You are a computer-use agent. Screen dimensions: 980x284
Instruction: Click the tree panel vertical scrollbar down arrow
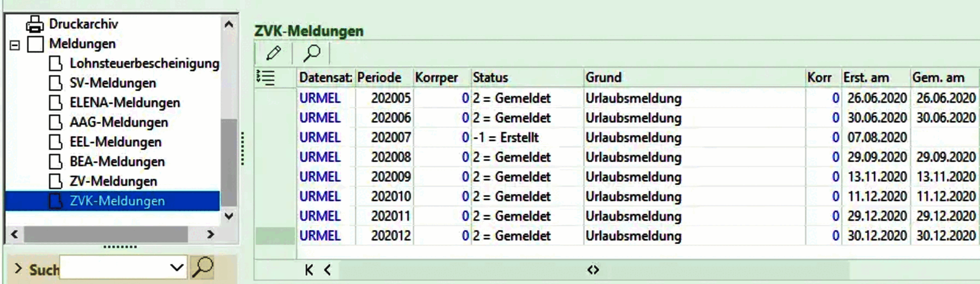[229, 216]
